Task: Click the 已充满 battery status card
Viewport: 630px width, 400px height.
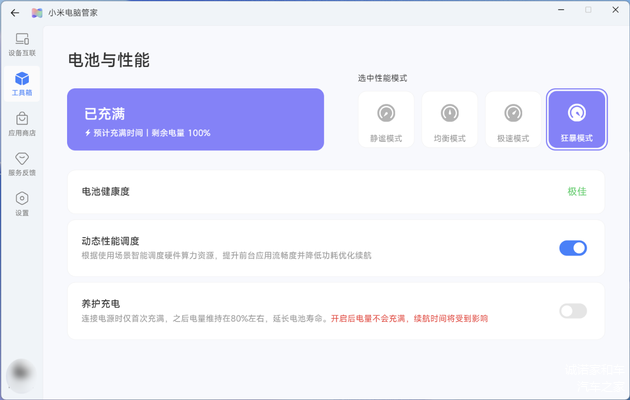Action: (x=195, y=119)
